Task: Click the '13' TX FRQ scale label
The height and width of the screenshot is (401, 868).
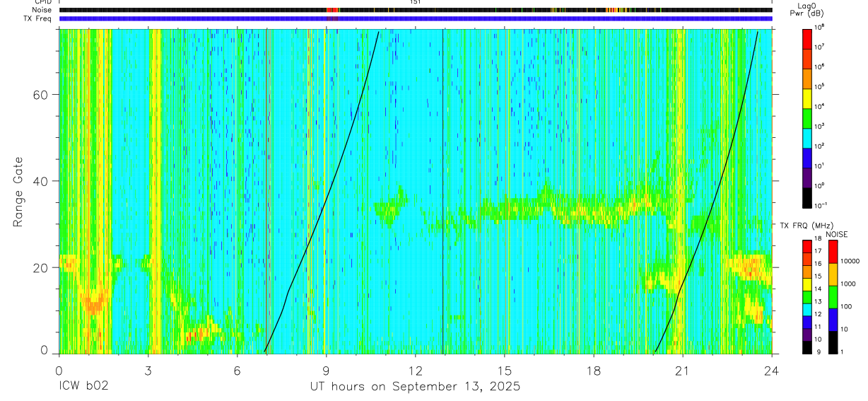Action: [x=819, y=301]
